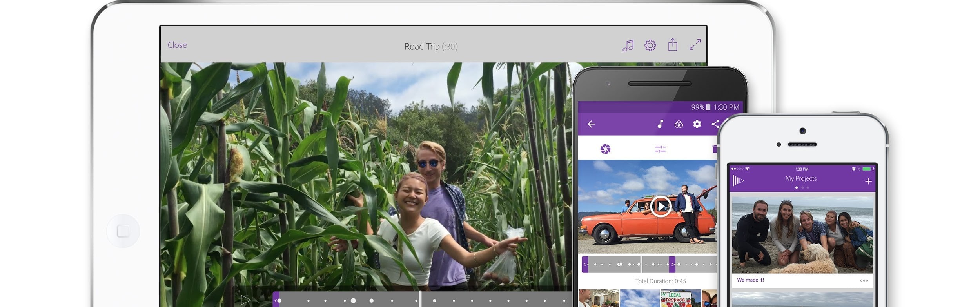Tap the Android share icon
This screenshot has width=980, height=307.
pos(715,124)
